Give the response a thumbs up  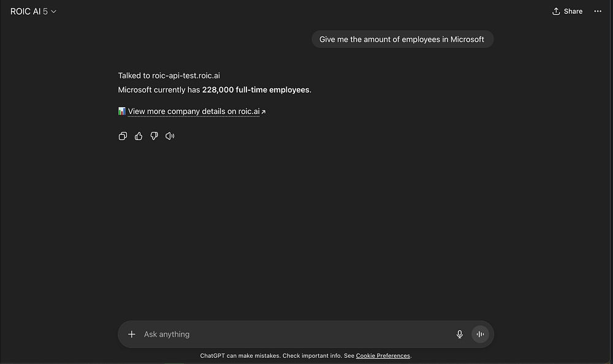(x=139, y=136)
